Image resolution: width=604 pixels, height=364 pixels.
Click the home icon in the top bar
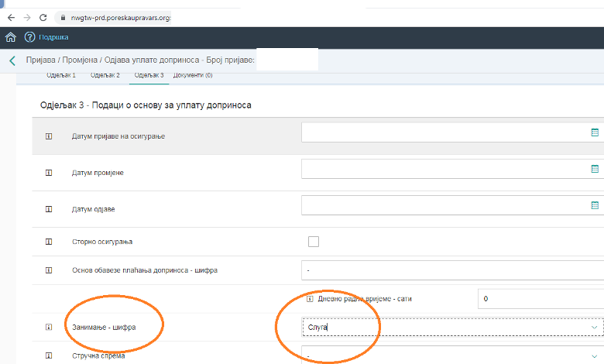(x=10, y=37)
